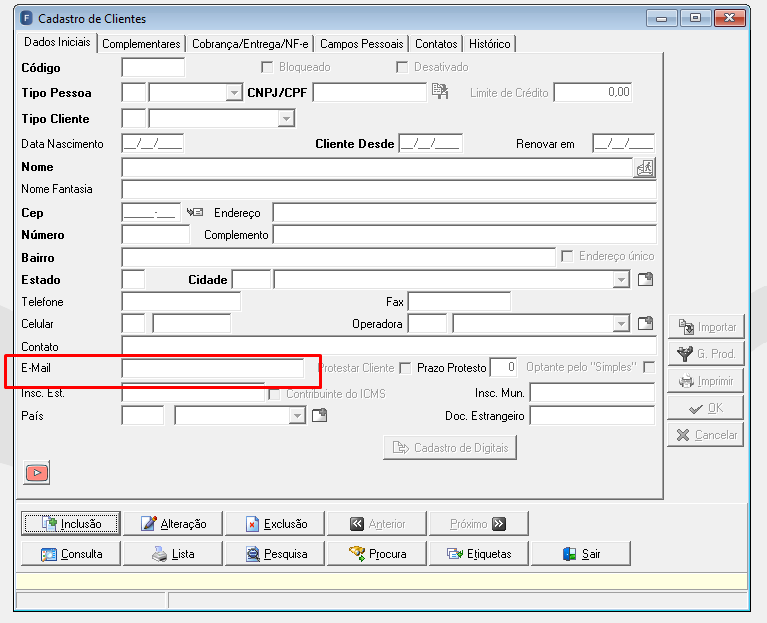Click the Sair button
This screenshot has height=623, width=767.
point(581,554)
